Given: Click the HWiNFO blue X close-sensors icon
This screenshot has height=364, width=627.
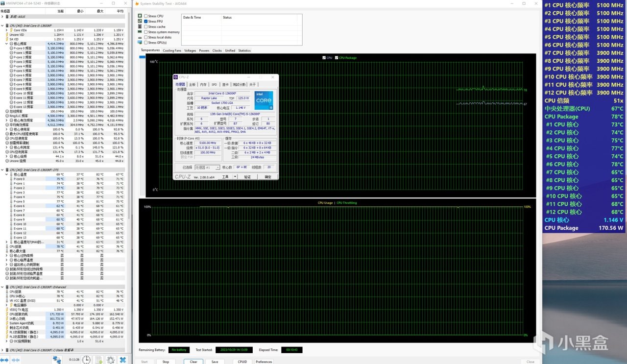Looking at the screenshot, I should 123,360.
